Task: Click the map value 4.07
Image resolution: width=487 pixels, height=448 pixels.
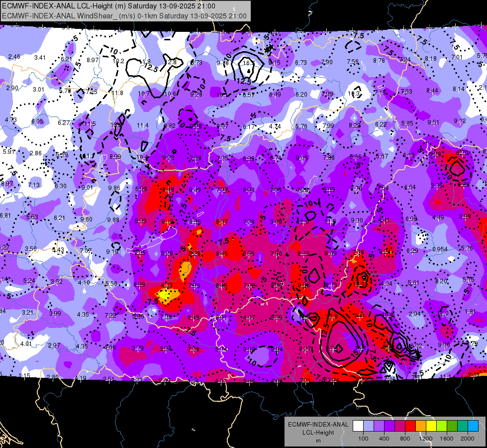Action: coord(249,318)
